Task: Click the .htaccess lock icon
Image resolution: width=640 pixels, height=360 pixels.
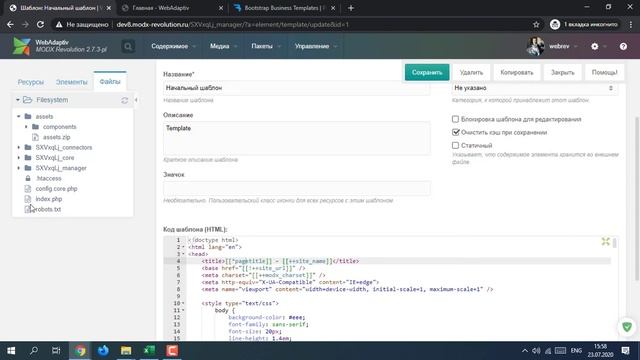Action: coord(28,178)
